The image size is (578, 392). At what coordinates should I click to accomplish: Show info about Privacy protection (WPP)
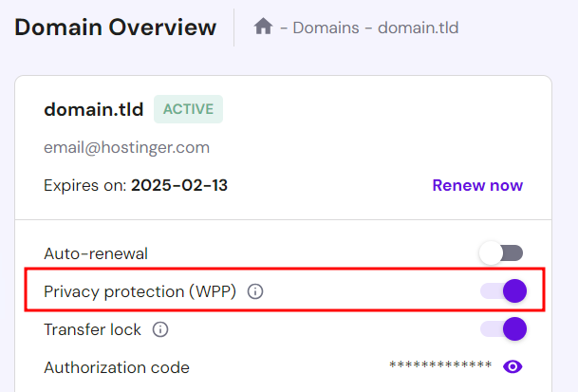pyautogui.click(x=254, y=291)
